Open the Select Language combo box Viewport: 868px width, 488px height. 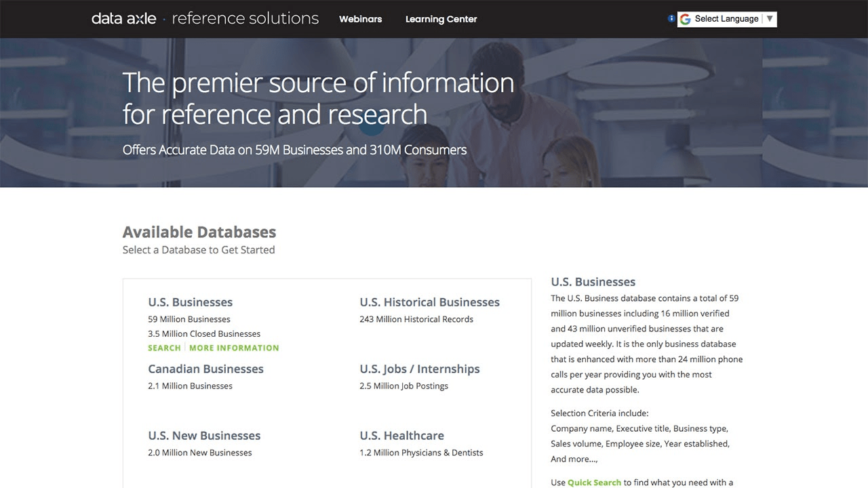pos(726,19)
